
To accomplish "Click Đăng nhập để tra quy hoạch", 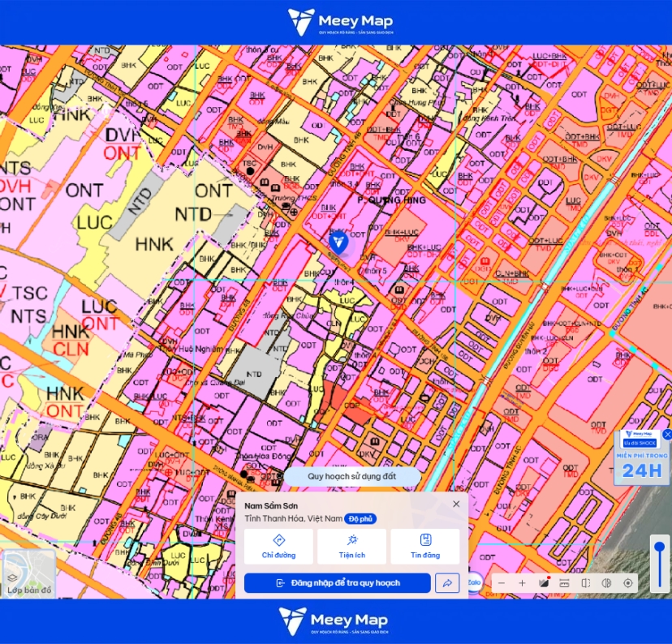I will click(338, 583).
